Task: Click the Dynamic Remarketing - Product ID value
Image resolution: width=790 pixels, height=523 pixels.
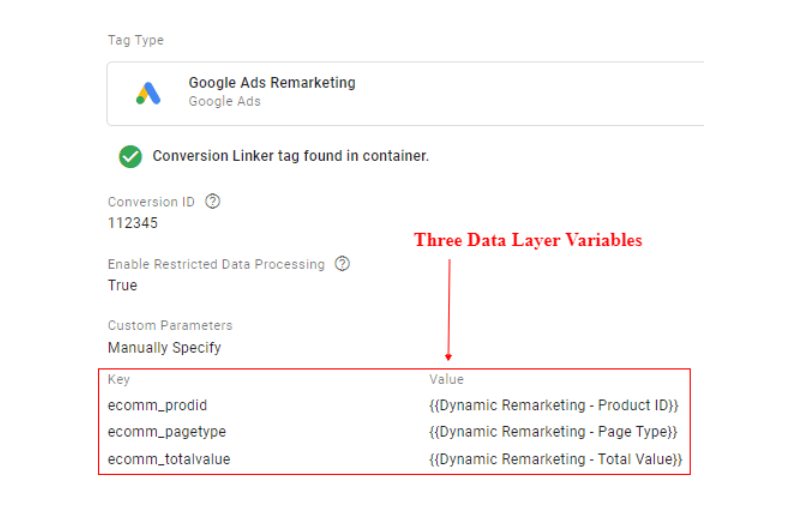Action: click(554, 405)
